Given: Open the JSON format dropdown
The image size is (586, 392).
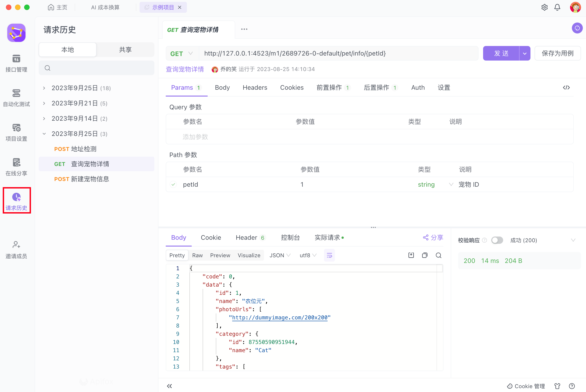Looking at the screenshot, I should [x=280, y=255].
